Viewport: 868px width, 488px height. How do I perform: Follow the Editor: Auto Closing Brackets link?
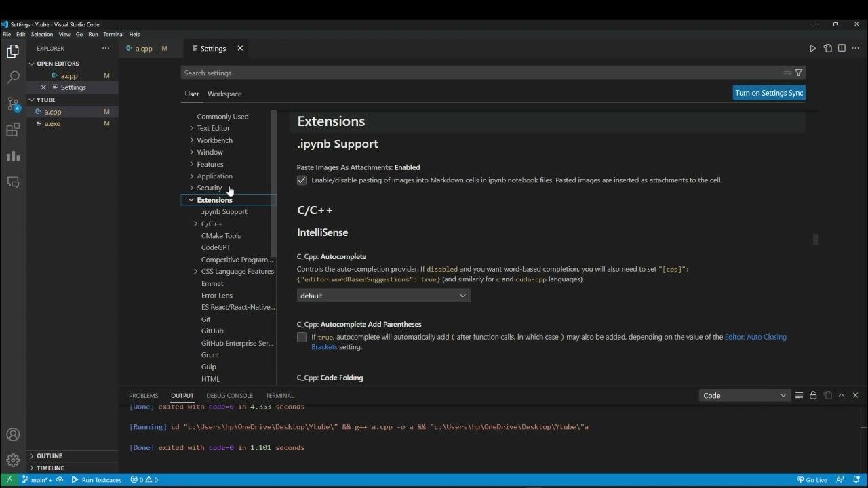coord(755,337)
